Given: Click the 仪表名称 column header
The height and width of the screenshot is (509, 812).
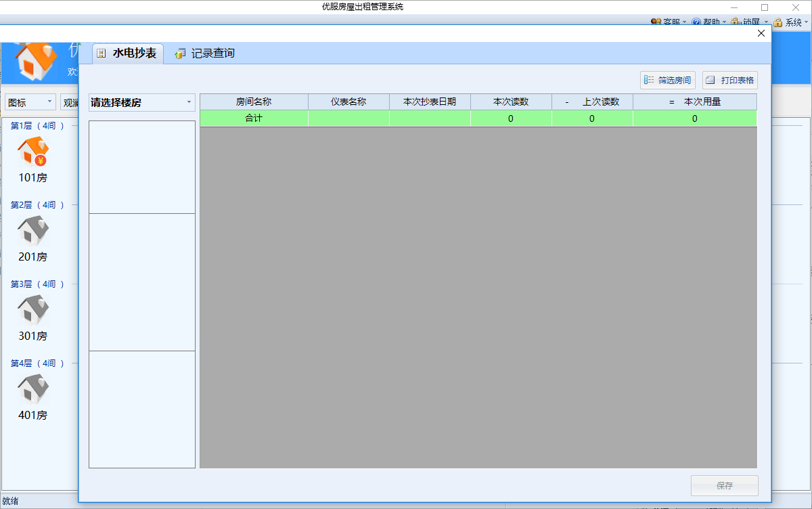Looking at the screenshot, I should pos(348,102).
